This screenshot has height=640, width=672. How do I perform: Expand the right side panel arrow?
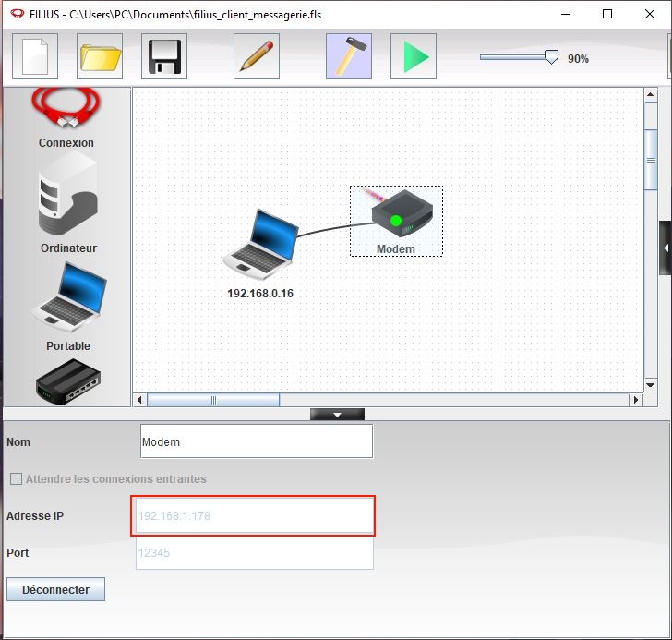click(666, 248)
